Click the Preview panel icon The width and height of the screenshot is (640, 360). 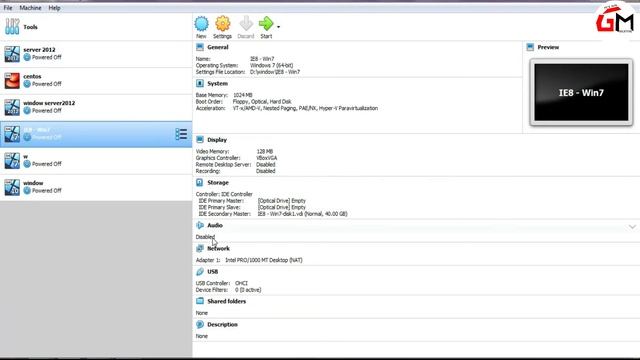click(530, 47)
